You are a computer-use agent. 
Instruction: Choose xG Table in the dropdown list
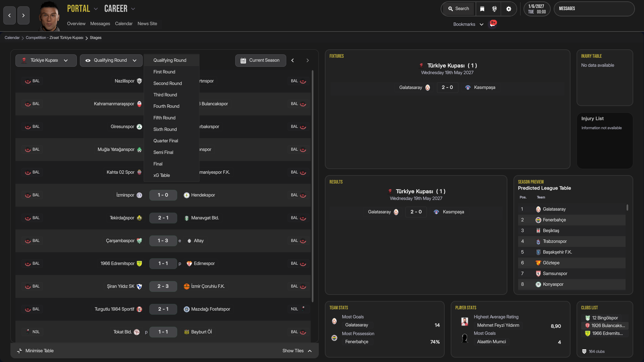162,175
